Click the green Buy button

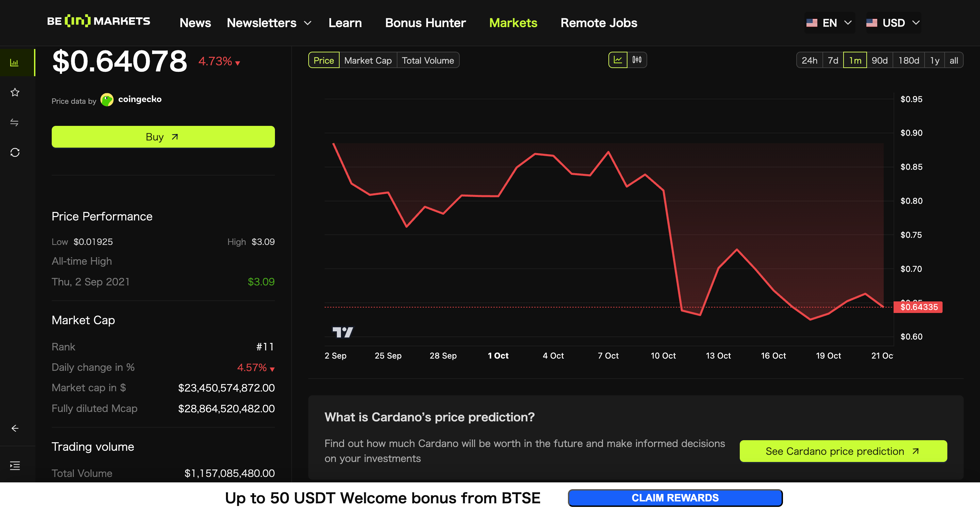point(163,137)
